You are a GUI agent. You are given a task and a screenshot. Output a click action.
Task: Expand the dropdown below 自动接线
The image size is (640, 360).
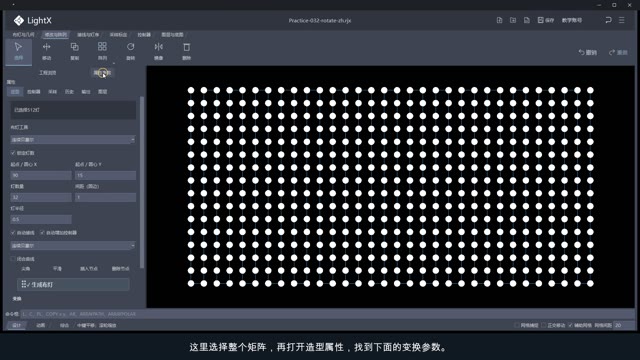tap(73, 246)
